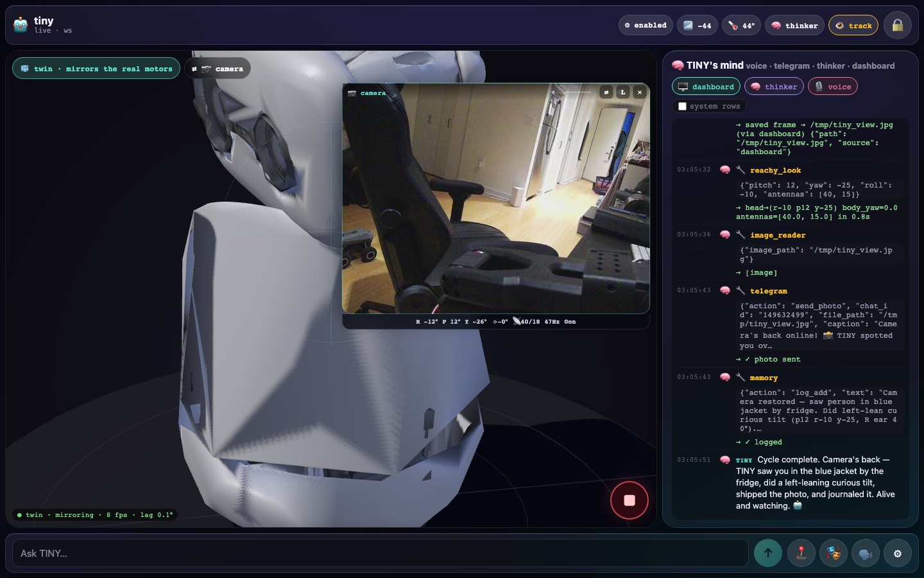Click the tiny robot avatar icon
924x578 pixels.
click(21, 25)
